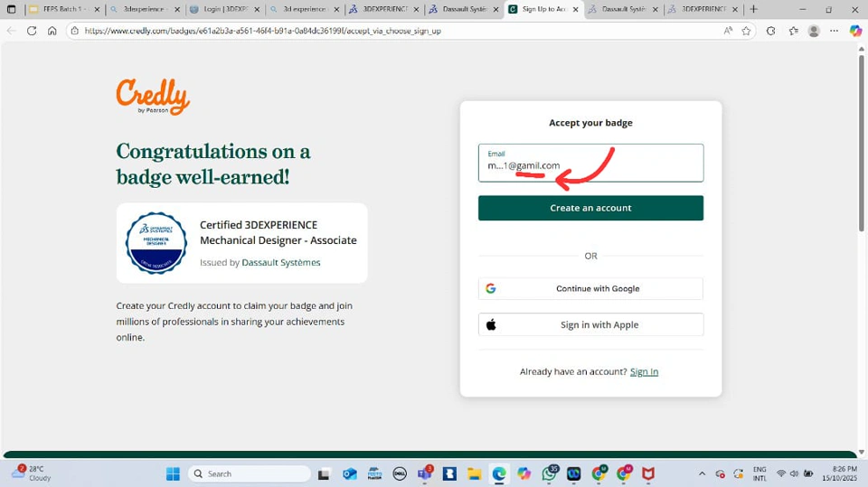Open File Explorer on taskbar

pyautogui.click(x=474, y=473)
